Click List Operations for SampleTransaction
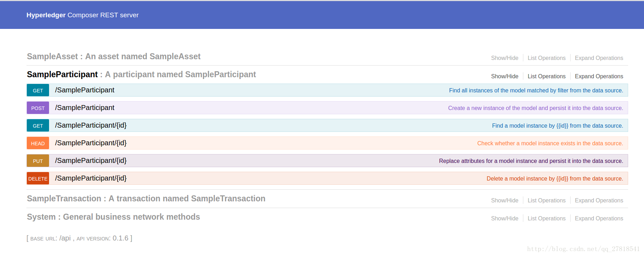The image size is (644, 256). pyautogui.click(x=546, y=201)
